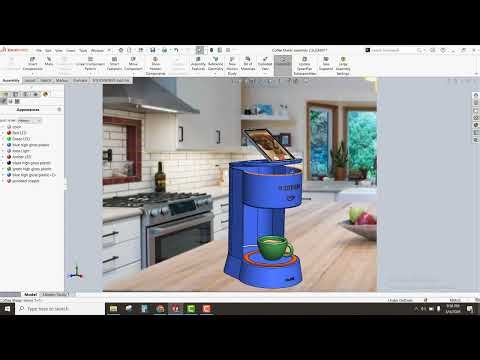The width and height of the screenshot is (480, 360).
Task: Expand the Red LED appearance
Action: click(3, 133)
